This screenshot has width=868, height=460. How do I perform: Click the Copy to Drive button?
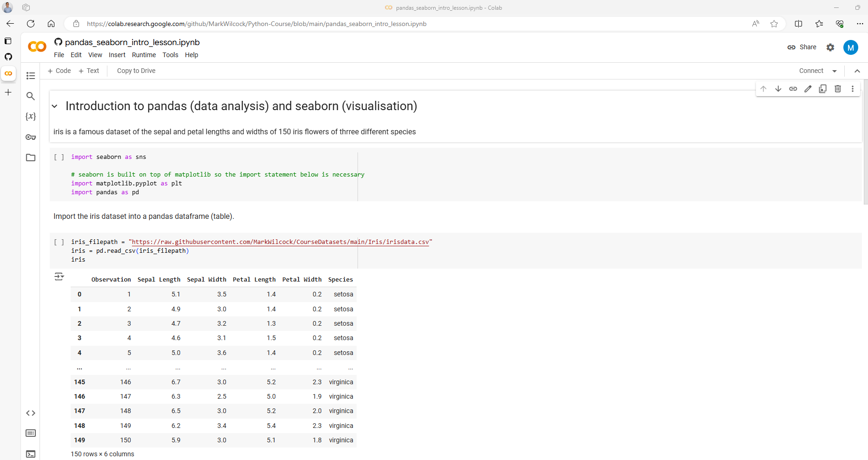coord(136,71)
